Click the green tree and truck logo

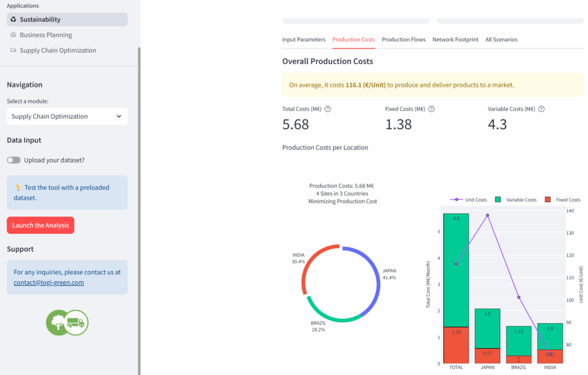pyautogui.click(x=67, y=322)
